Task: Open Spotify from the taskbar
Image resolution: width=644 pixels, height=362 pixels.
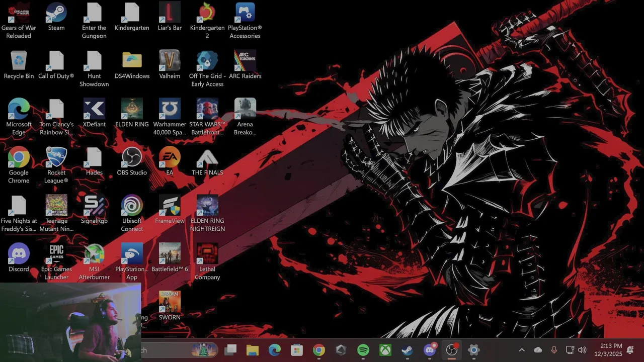Action: (363, 350)
